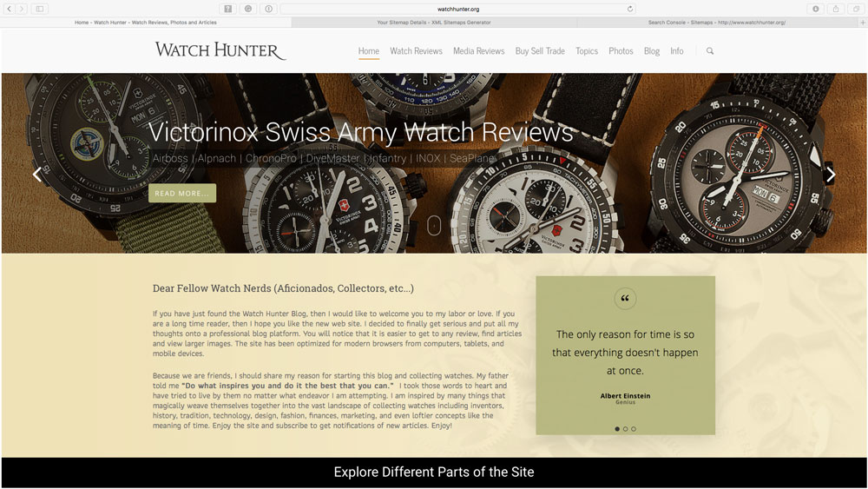Click the scroll-down mouse icon on hero
Viewport: 868px width, 489px height.
pos(434,226)
